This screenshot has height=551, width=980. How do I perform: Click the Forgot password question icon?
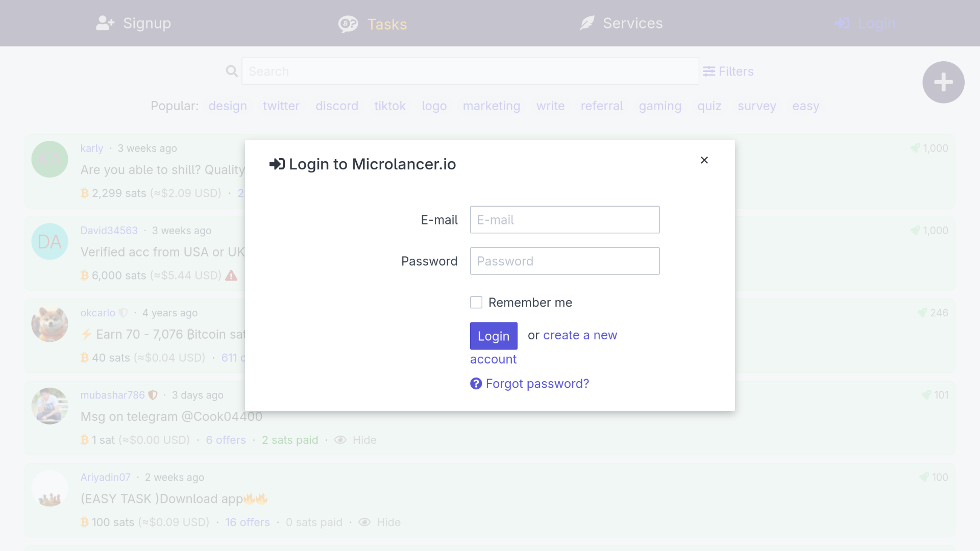(476, 384)
